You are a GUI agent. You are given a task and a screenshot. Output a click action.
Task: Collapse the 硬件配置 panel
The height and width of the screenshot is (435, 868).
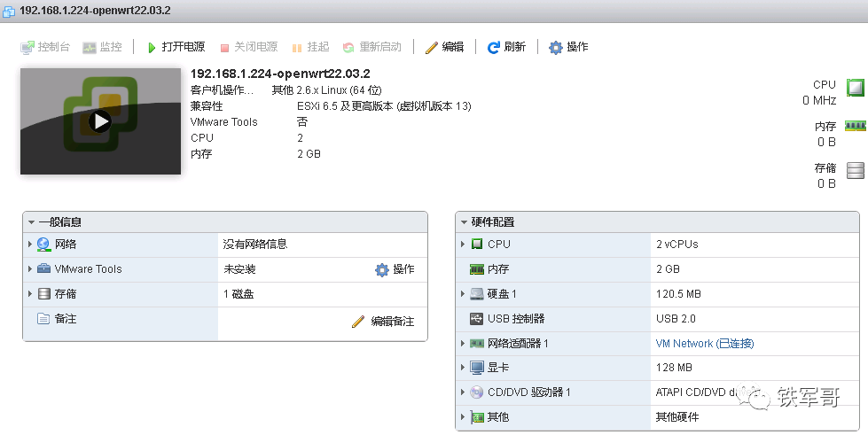pyautogui.click(x=464, y=222)
